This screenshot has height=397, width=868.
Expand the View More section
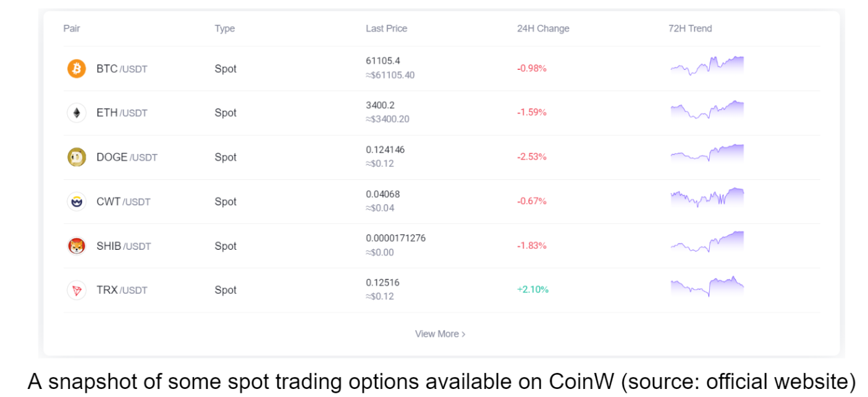click(x=440, y=333)
